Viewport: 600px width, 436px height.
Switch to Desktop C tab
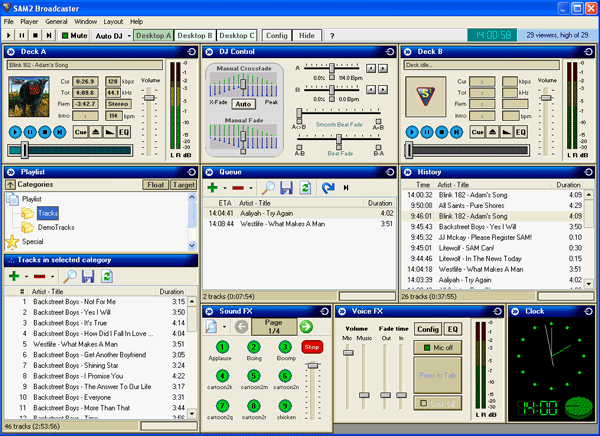coord(236,36)
